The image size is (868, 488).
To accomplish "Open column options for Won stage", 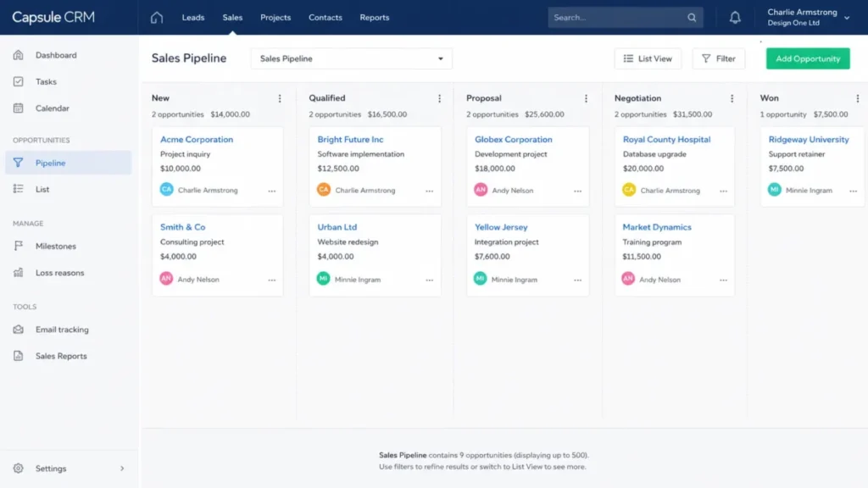I will point(858,98).
